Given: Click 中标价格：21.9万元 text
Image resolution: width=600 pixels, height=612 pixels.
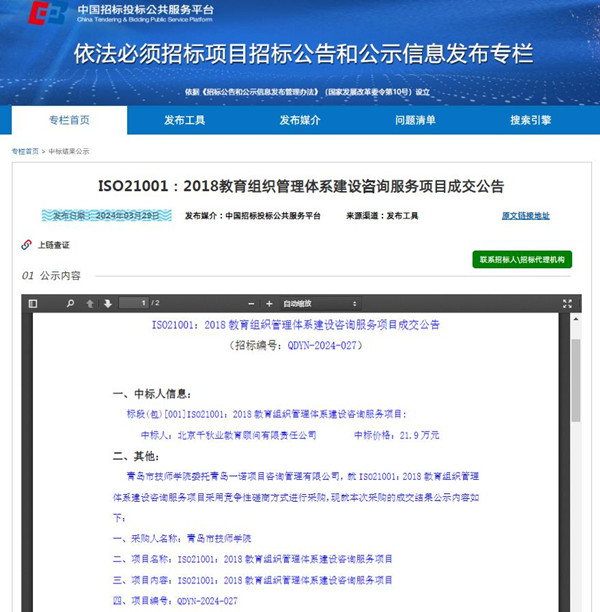Looking at the screenshot, I should click(x=397, y=435).
